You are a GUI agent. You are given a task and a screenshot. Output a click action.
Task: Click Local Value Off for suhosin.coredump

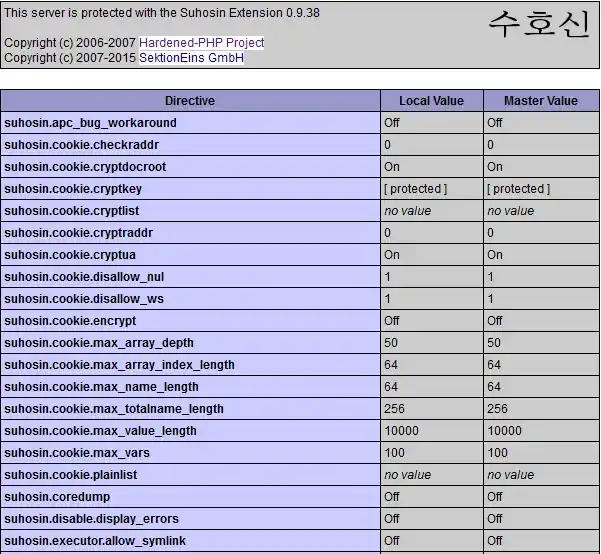coord(392,497)
